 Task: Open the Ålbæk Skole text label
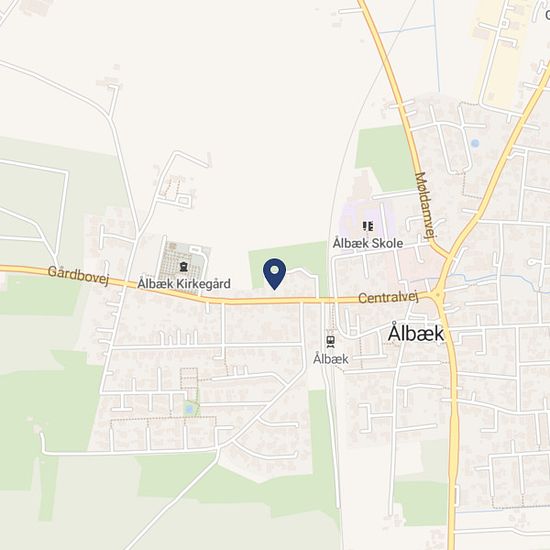pos(368,243)
